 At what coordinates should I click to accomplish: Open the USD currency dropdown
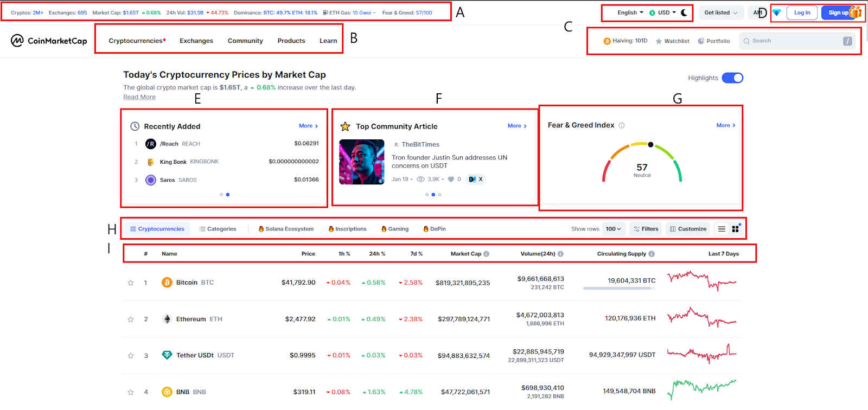(663, 12)
